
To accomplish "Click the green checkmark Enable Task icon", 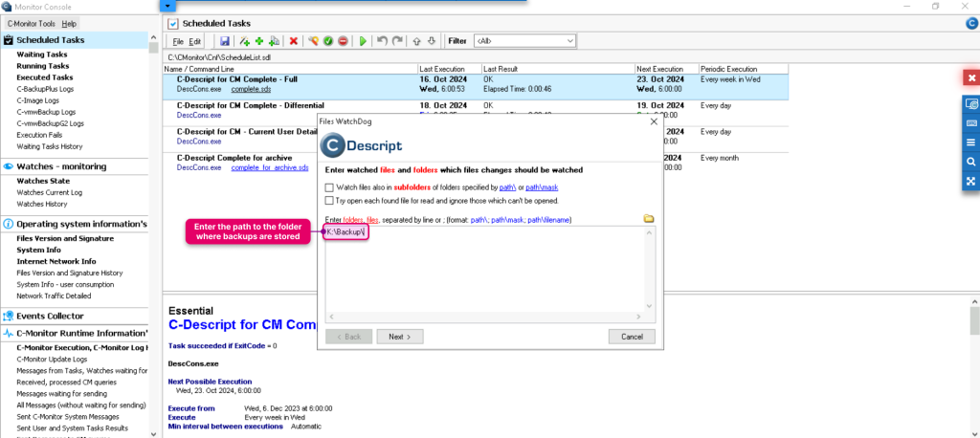I will pos(328,41).
